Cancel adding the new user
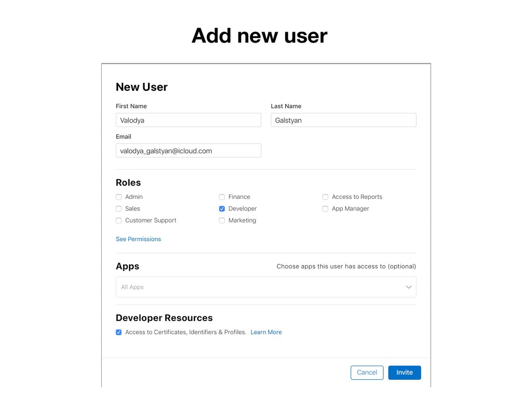532x399 pixels. 367,373
